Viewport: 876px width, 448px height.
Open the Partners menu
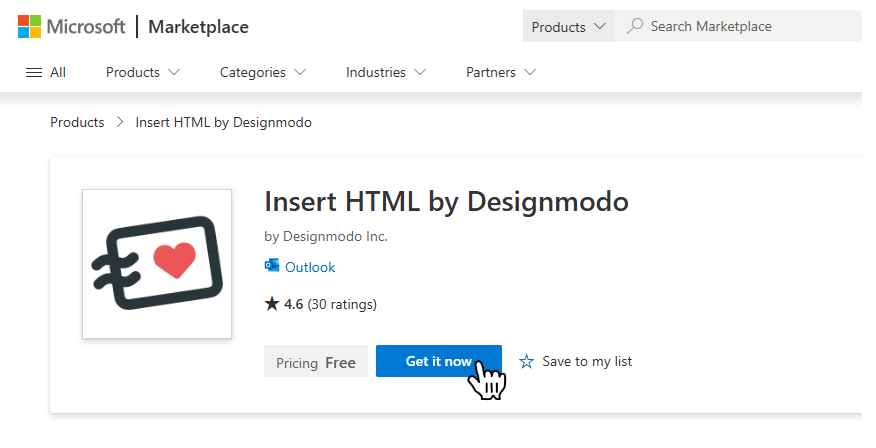[x=501, y=72]
